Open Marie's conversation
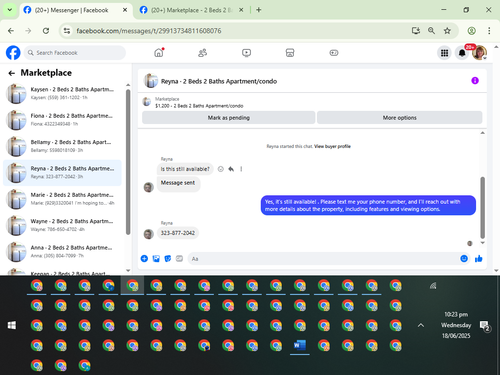This screenshot has width=500, height=375. click(62, 199)
